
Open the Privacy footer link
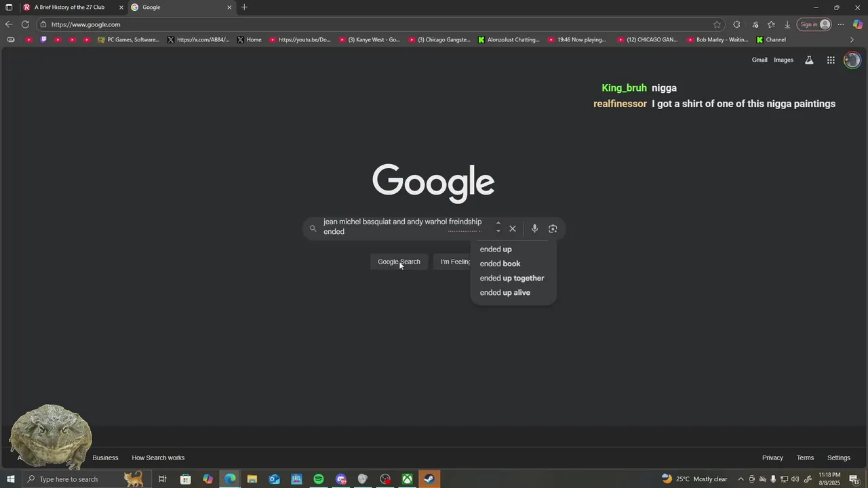pos(772,457)
